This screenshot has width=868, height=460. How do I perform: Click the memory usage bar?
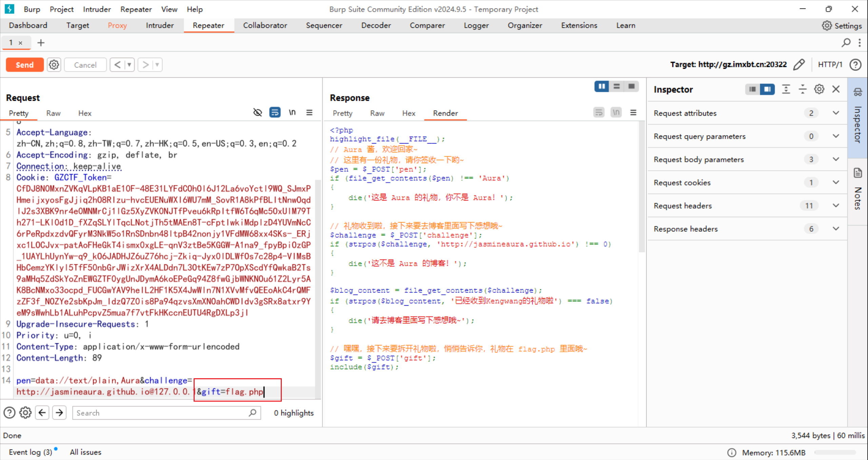(x=835, y=453)
